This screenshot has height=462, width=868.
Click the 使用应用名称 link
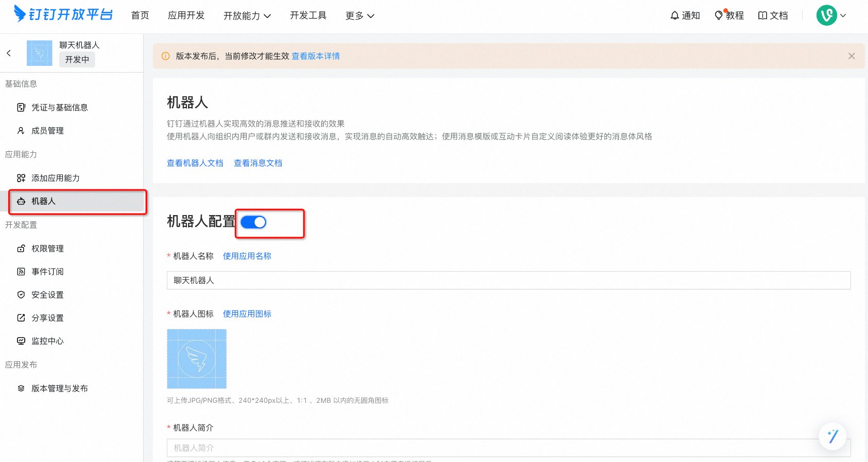click(x=247, y=256)
